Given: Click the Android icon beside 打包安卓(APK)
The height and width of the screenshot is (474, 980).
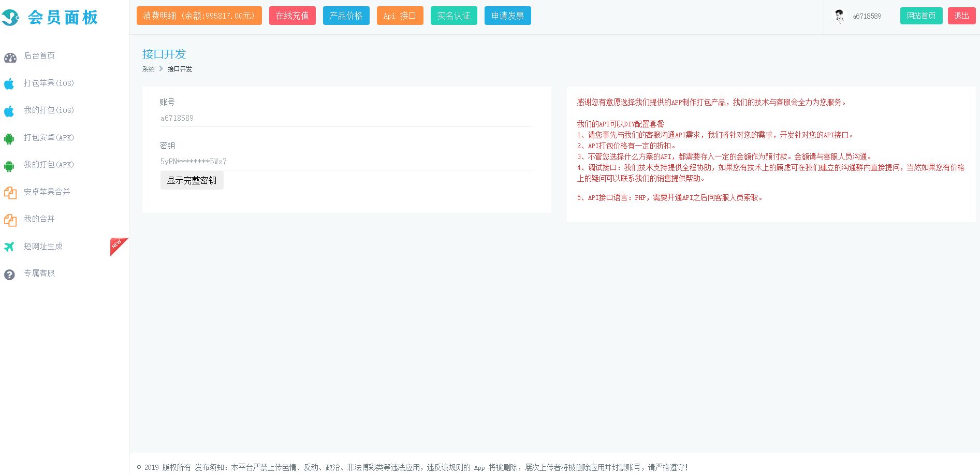Looking at the screenshot, I should coord(9,138).
